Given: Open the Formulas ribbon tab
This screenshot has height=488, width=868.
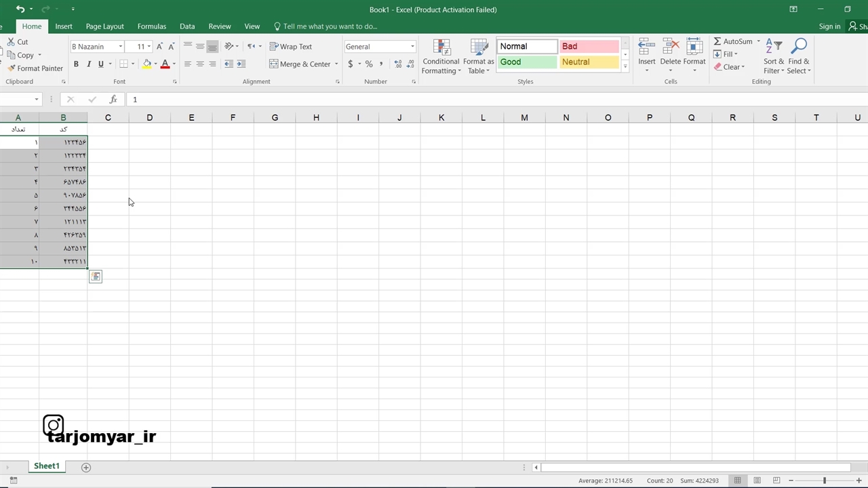Looking at the screenshot, I should click(151, 26).
